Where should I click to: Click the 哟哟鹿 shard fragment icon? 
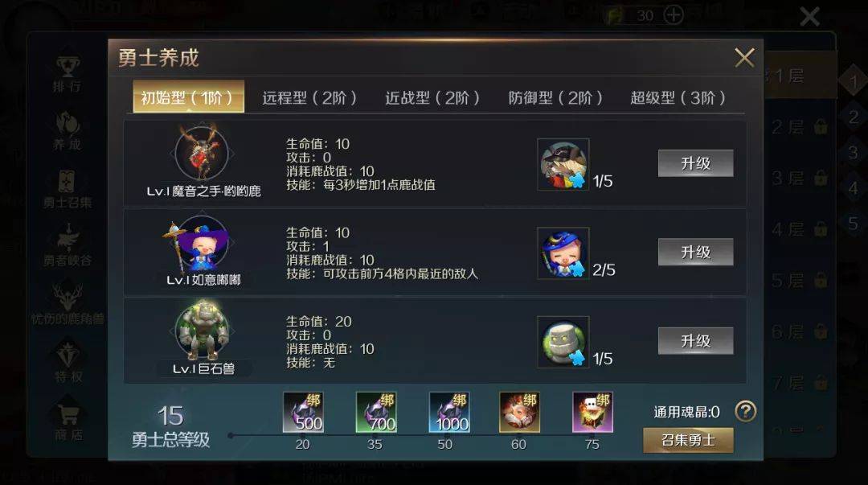[x=563, y=165]
